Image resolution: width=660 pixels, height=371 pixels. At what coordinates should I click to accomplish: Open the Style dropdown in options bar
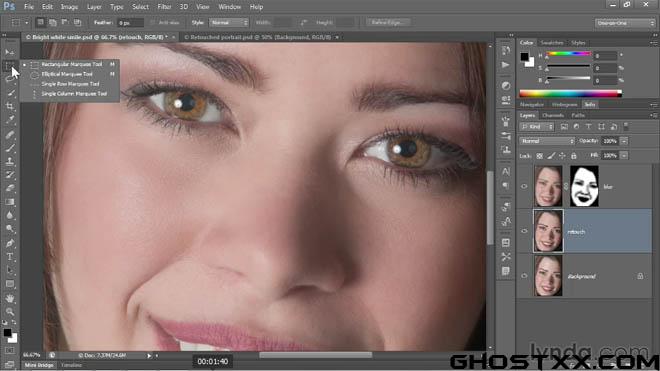pos(229,22)
